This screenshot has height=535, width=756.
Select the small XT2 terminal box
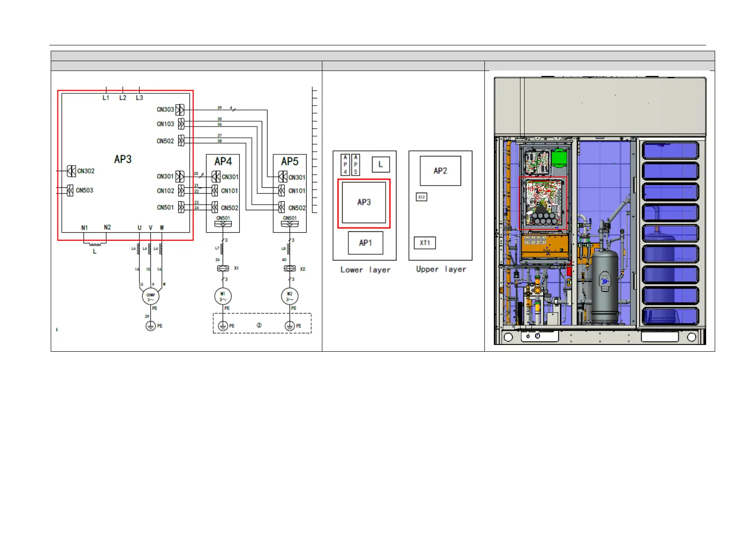[x=421, y=197]
